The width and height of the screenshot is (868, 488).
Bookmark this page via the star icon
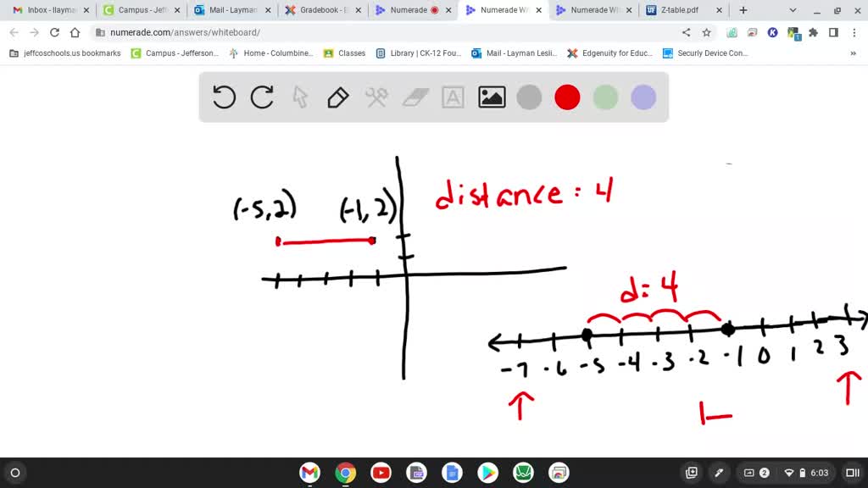tap(708, 31)
